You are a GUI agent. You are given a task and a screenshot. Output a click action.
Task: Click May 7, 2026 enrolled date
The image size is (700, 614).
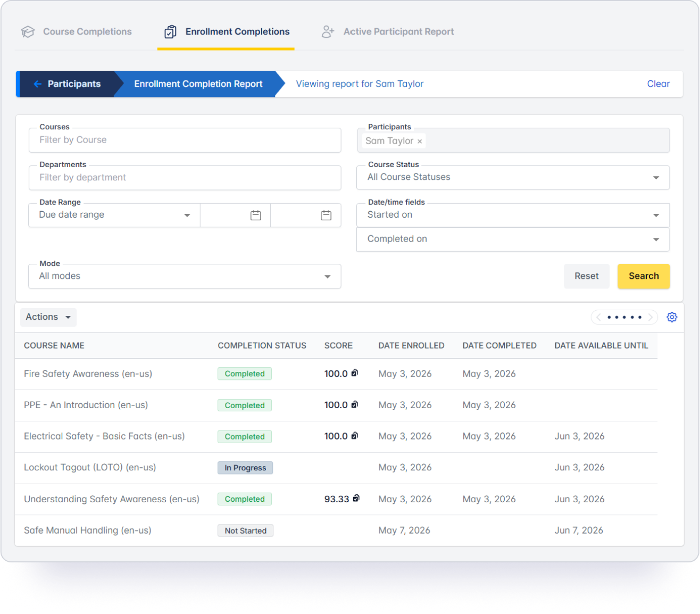pos(404,530)
